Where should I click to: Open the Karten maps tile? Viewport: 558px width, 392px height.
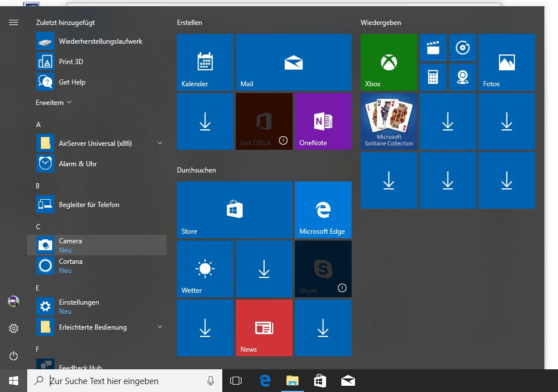463,77
